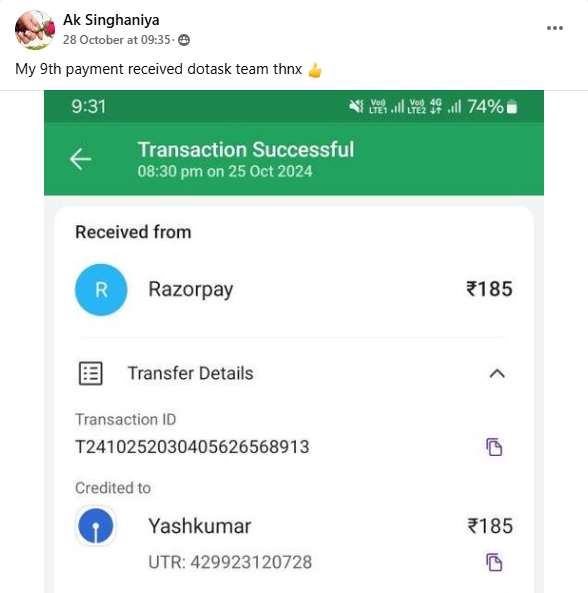588x593 pixels.
Task: Click the Razorpay sender name
Action: coord(191,290)
